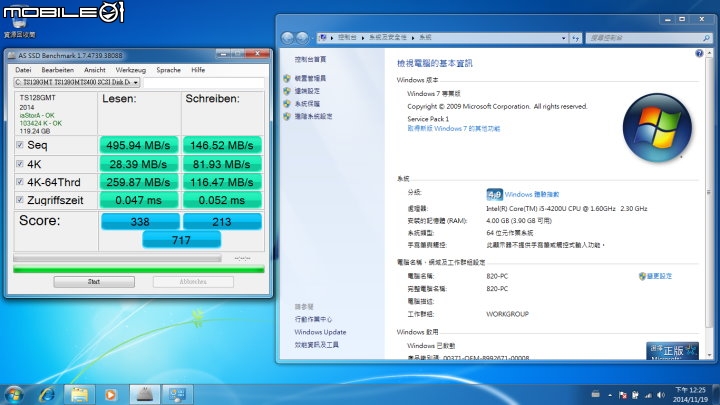Switch to Control Panel taskbar item
Image resolution: width=720 pixels, height=405 pixels.
(177, 394)
